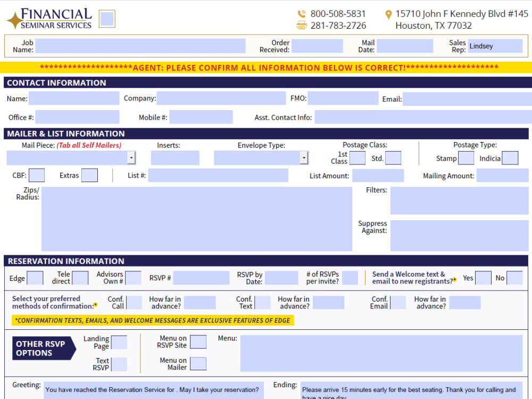Viewport: 532px width, 399px height.
Task: Click the Contact Information section header
Action: pyautogui.click(x=268, y=82)
